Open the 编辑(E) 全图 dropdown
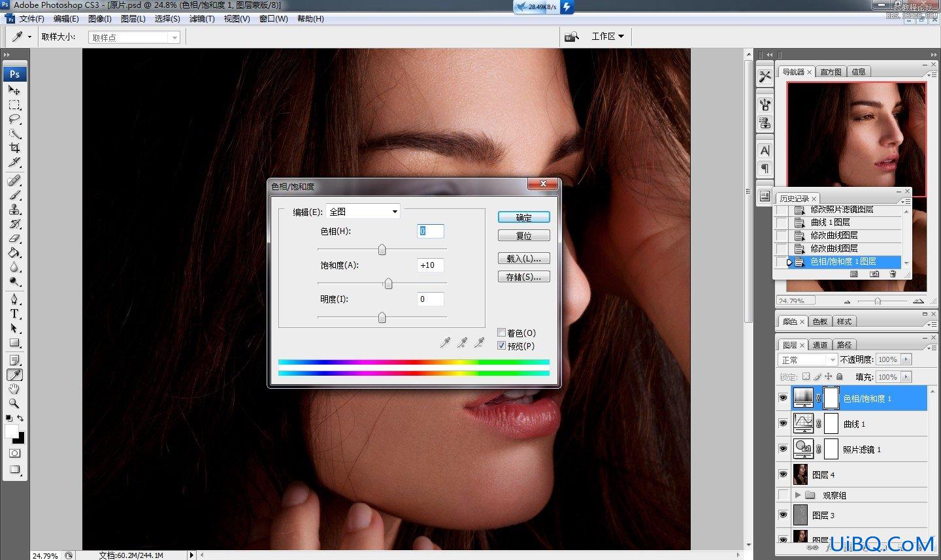 tap(363, 212)
